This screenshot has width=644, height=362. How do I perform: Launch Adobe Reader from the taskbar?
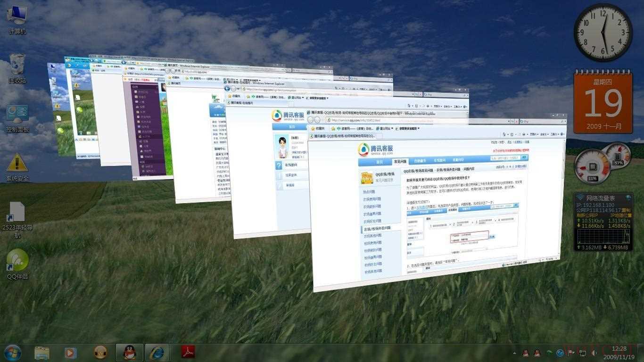189,352
